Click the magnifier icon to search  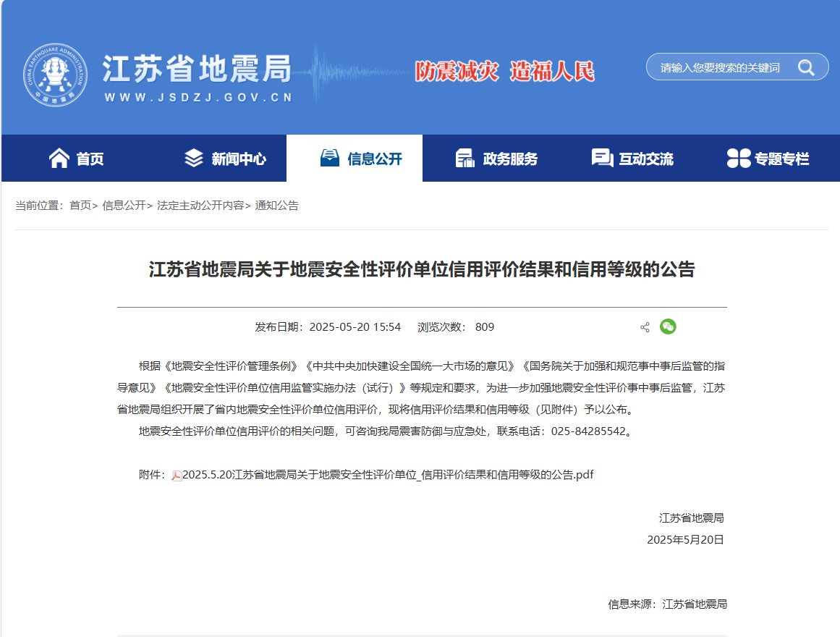pos(806,67)
